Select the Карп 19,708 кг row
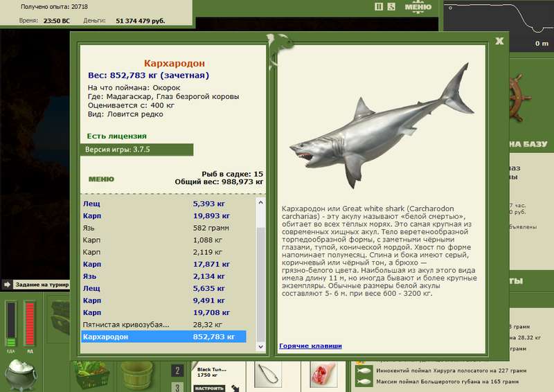This screenshot has width=554, height=392. (x=163, y=312)
